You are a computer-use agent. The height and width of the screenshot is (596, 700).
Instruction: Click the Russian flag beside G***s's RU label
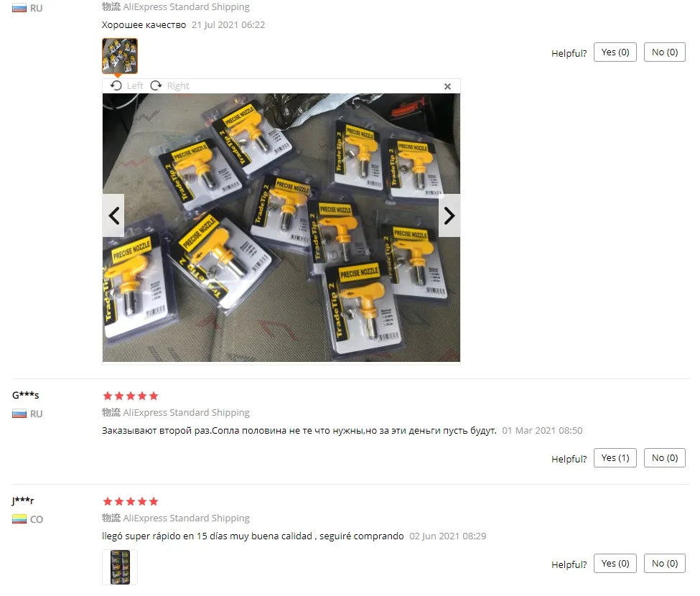(19, 414)
